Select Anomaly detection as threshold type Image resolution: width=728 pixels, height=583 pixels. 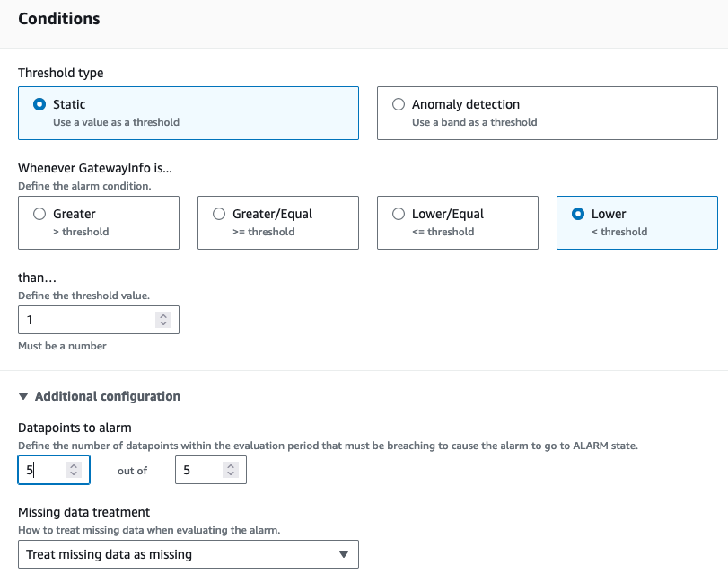[399, 104]
